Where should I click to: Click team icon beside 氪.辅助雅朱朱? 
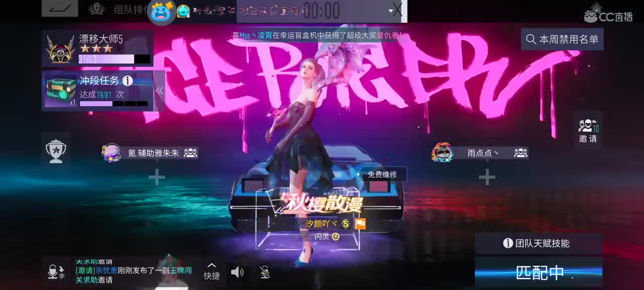(x=190, y=153)
